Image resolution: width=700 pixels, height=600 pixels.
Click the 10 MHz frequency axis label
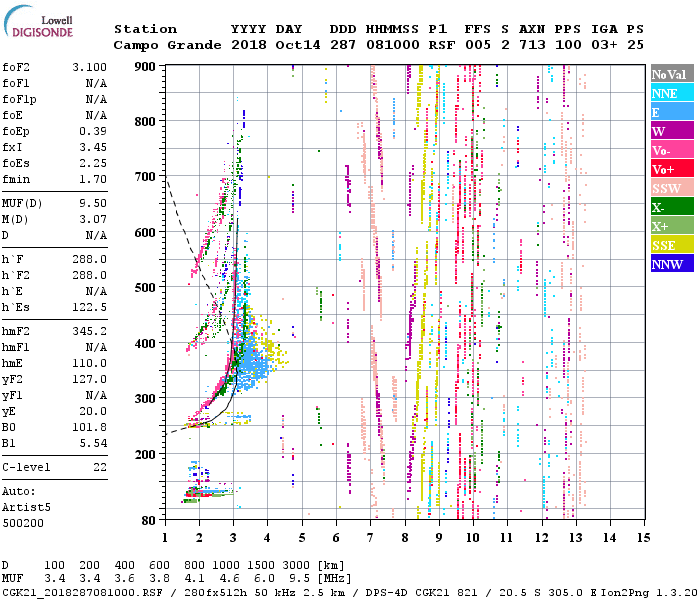pos(473,538)
